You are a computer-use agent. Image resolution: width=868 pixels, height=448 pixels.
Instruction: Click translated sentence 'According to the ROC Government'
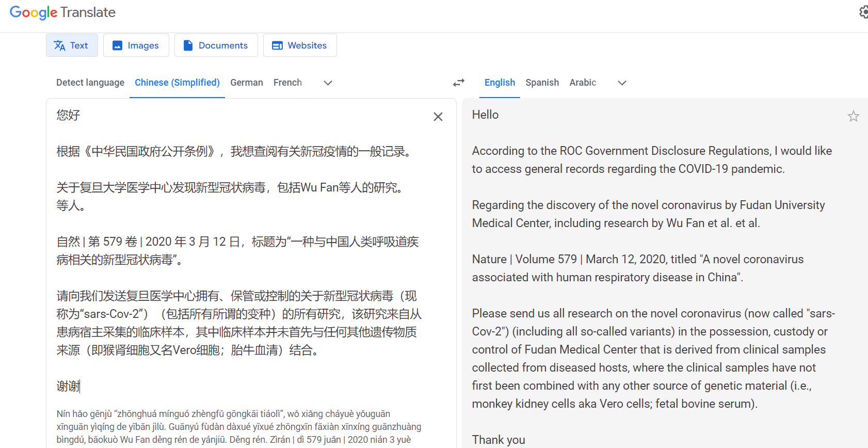point(652,160)
